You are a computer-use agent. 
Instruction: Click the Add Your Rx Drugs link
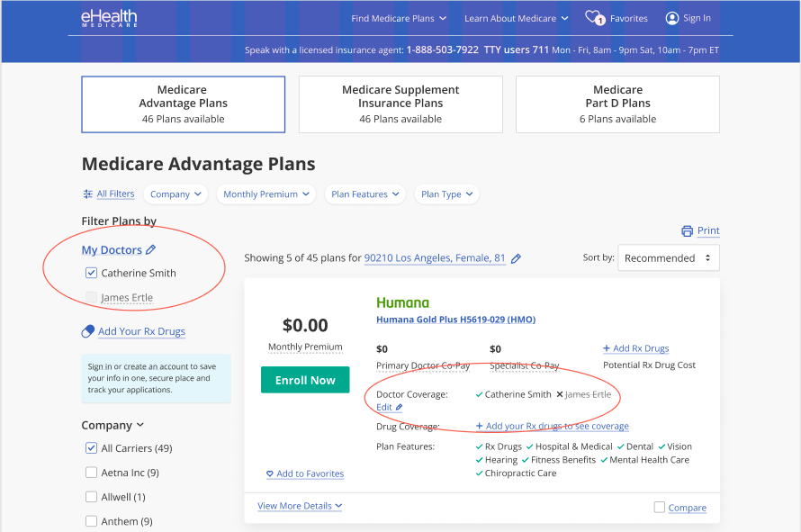click(x=141, y=331)
